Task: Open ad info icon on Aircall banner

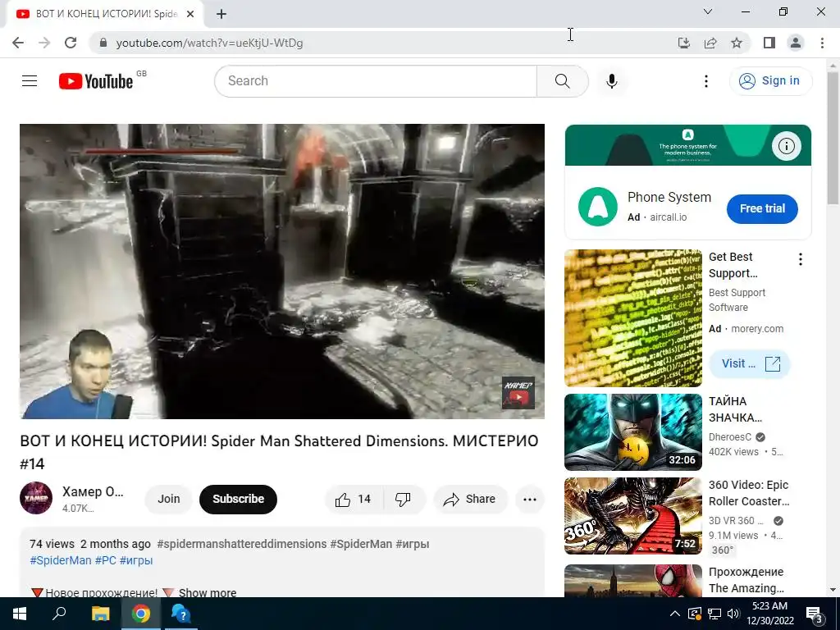Action: pos(786,146)
